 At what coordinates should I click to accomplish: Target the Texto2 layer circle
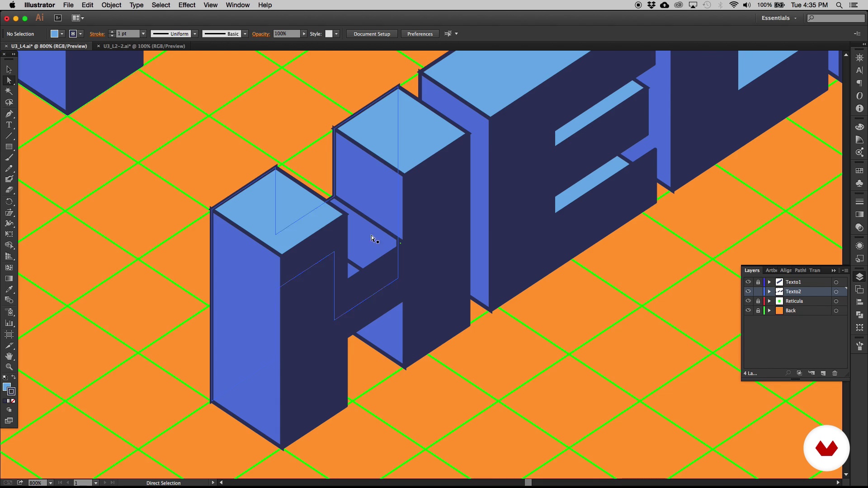point(836,291)
